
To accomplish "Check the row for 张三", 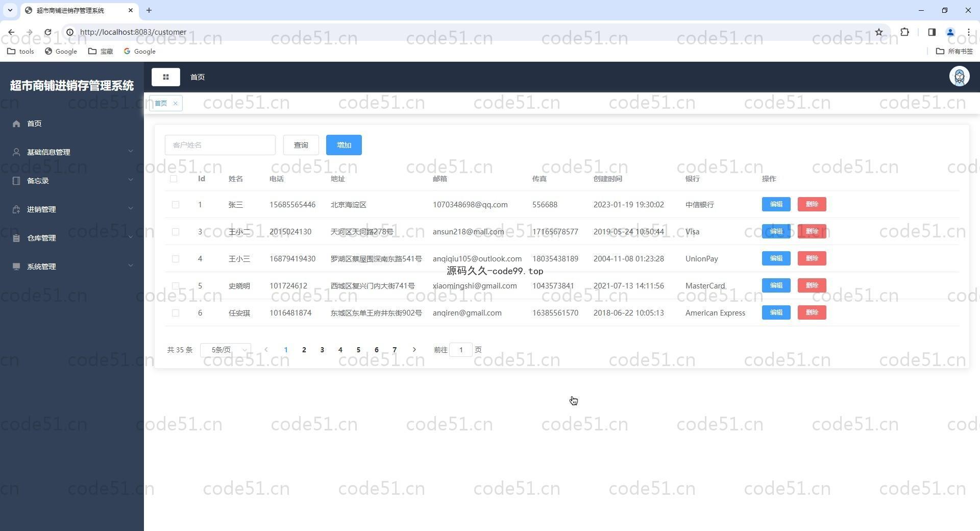I will pyautogui.click(x=176, y=205).
